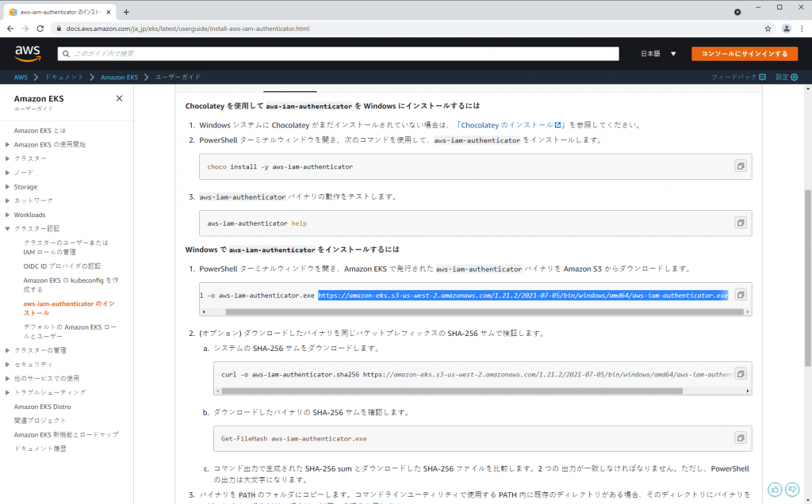Click コンソールにサインインする button

pyautogui.click(x=744, y=54)
